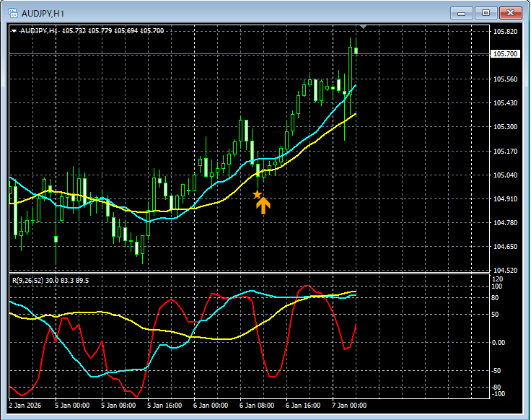Maximize the AUDJPY,H1 chart window
This screenshot has height=420, width=531.
[x=486, y=13]
